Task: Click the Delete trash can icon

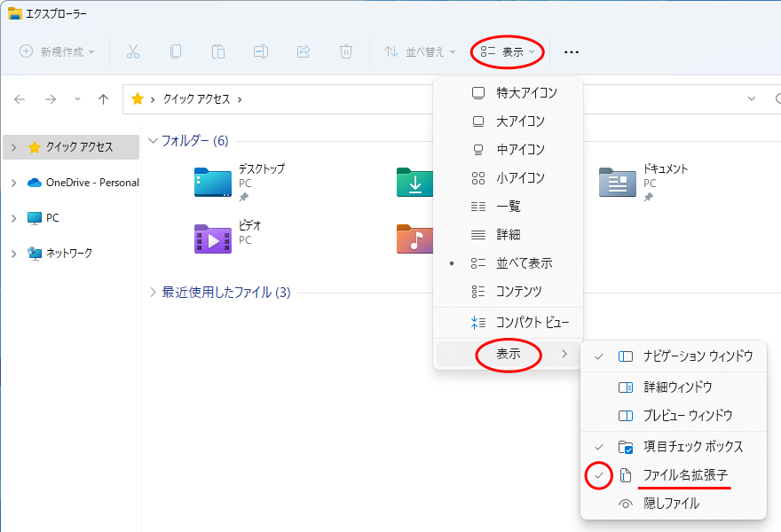Action: (x=346, y=51)
